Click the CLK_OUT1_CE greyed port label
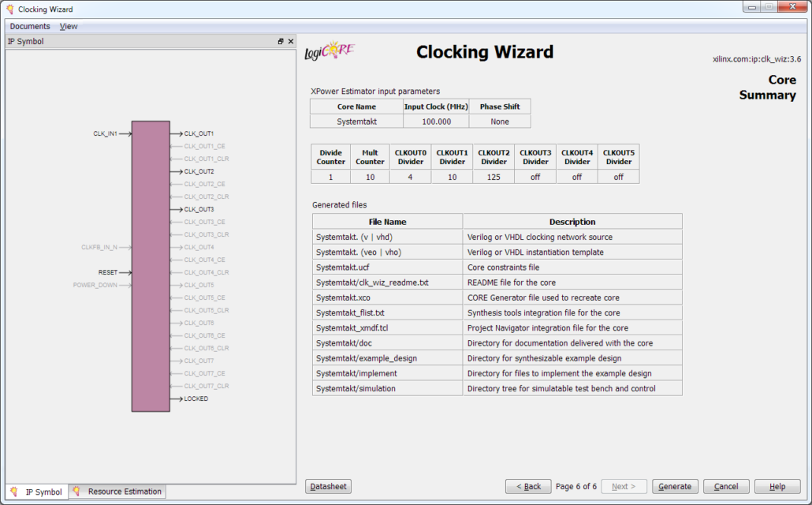 tap(204, 146)
